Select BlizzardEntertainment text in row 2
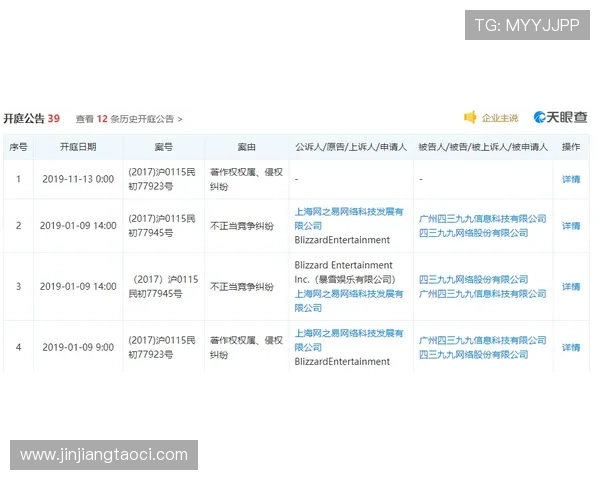Screen dimensions: 600x480 342,240
